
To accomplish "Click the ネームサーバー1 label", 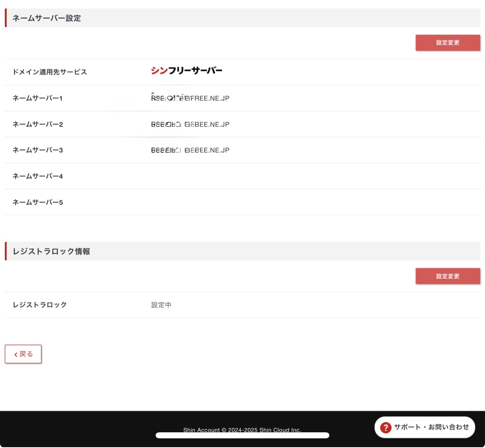I will [x=37, y=98].
